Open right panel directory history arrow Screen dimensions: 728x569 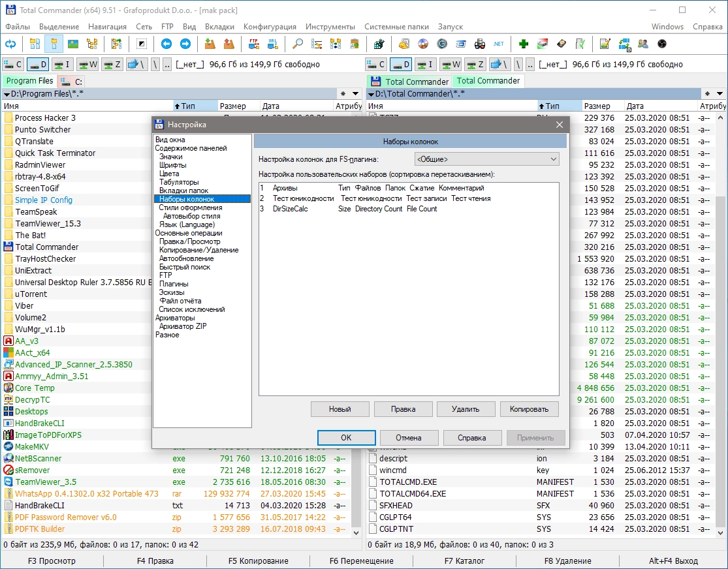719,94
